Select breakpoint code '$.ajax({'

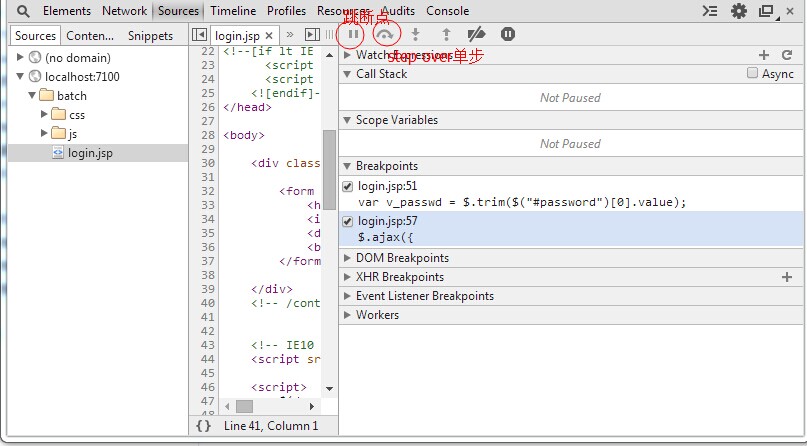[386, 237]
